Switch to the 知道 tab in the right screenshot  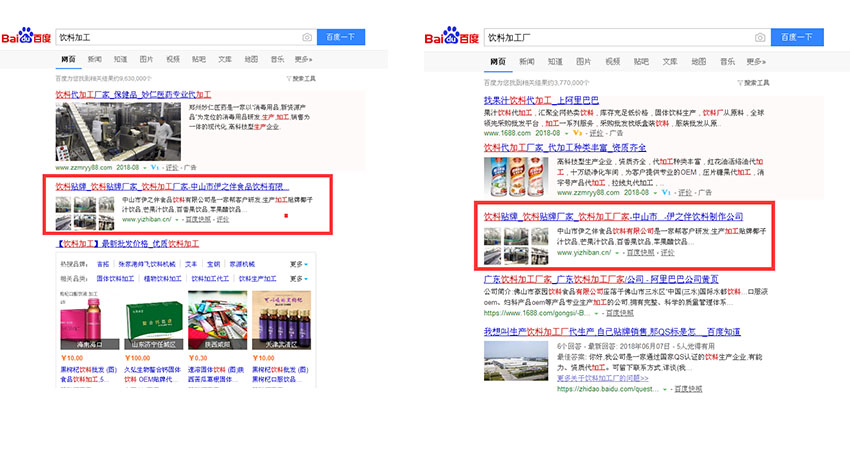click(x=555, y=61)
